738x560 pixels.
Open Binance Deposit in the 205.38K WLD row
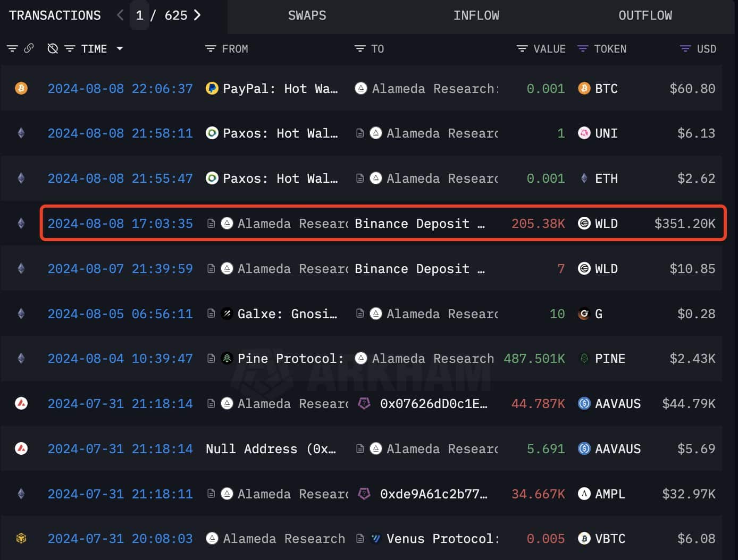(x=420, y=223)
